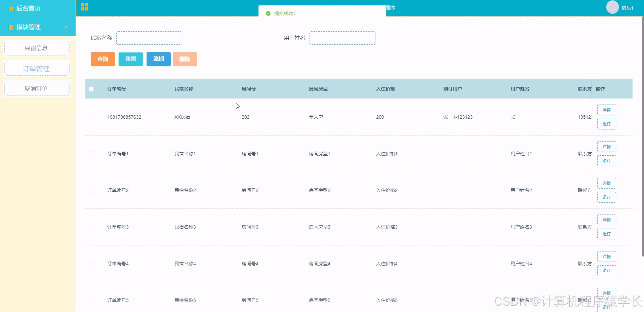Open 详情 for the 订单编号3 row
This screenshot has height=312, width=644.
[607, 220]
